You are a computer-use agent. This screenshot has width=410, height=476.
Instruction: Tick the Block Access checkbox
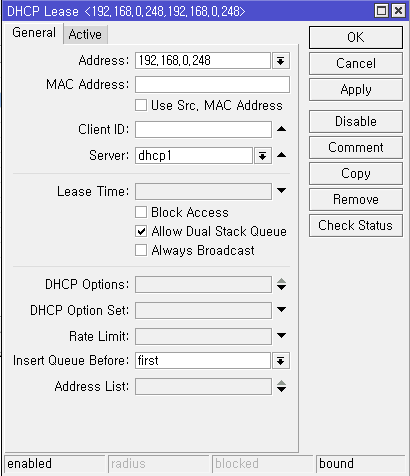(x=141, y=212)
